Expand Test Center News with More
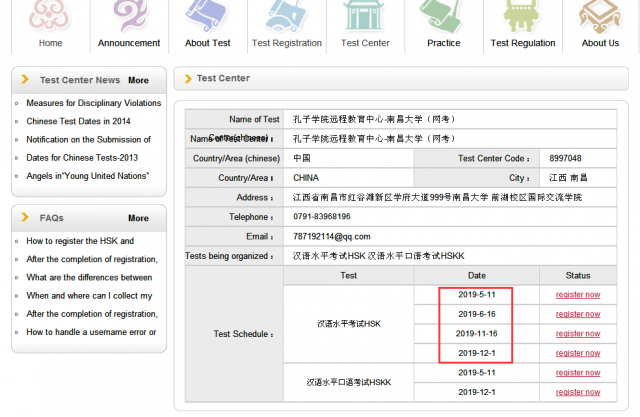640x417 pixels. click(138, 80)
